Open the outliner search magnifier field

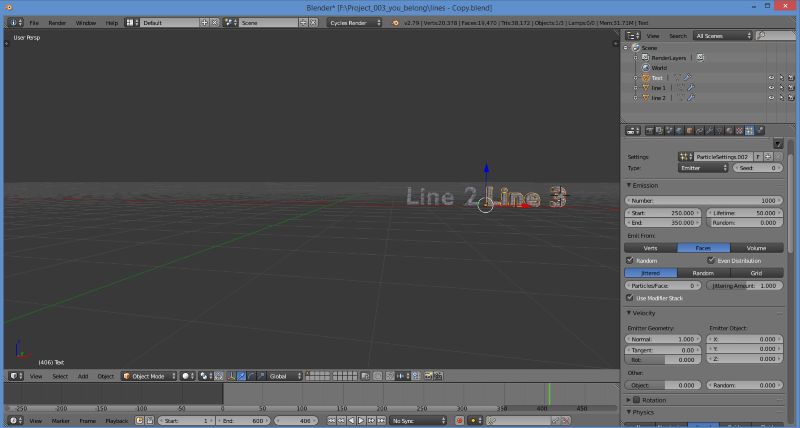(x=775, y=36)
